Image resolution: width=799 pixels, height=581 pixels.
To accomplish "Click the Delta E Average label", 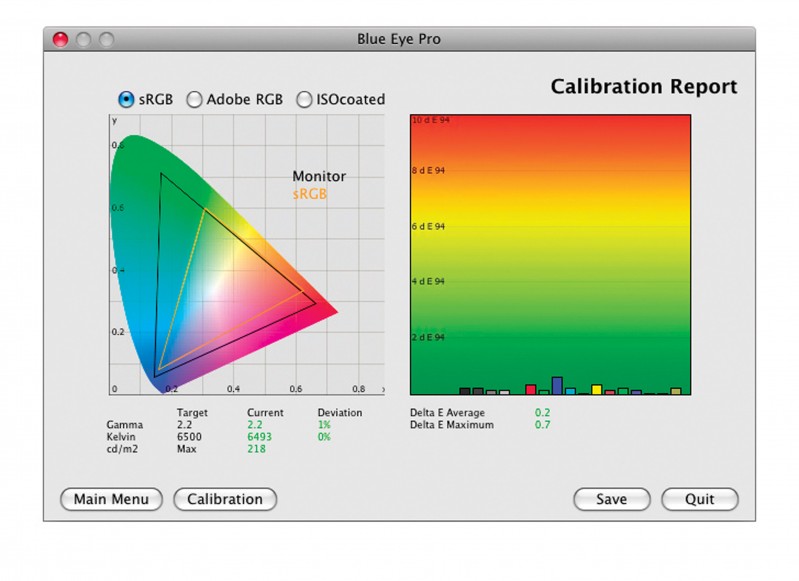I will [x=447, y=412].
